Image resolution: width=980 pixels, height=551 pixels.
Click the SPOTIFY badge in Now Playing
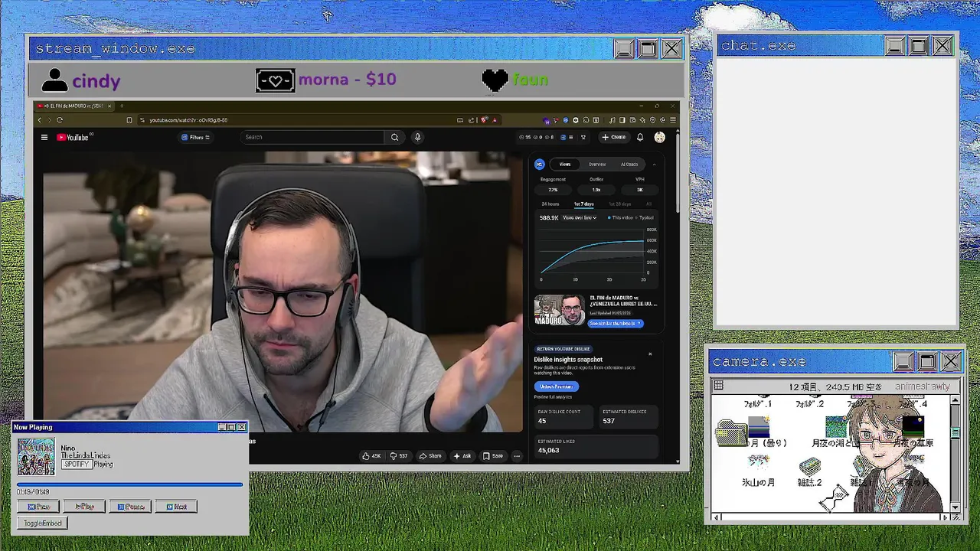[x=76, y=465]
